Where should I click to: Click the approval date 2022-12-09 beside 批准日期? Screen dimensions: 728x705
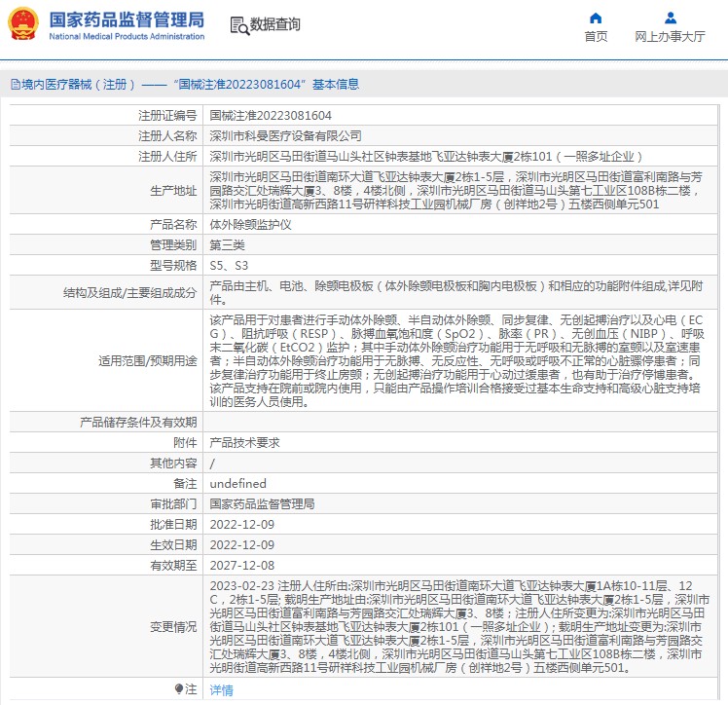tap(242, 524)
